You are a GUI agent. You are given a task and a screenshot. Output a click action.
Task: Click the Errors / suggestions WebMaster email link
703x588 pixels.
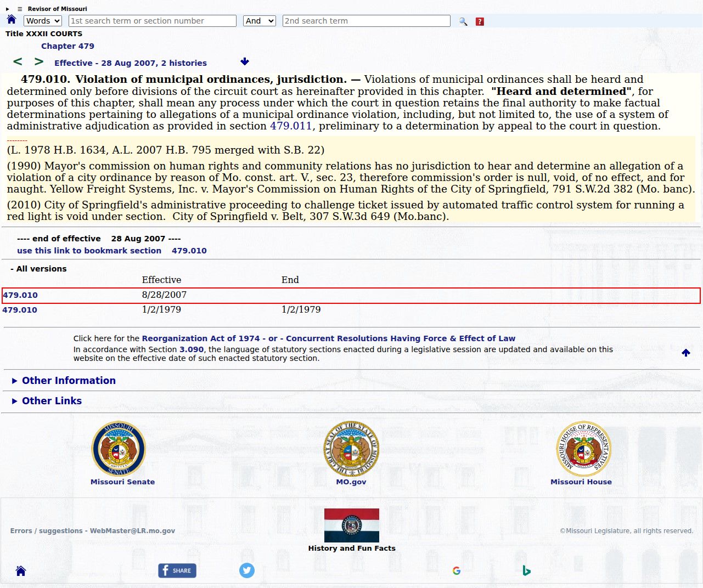93,531
